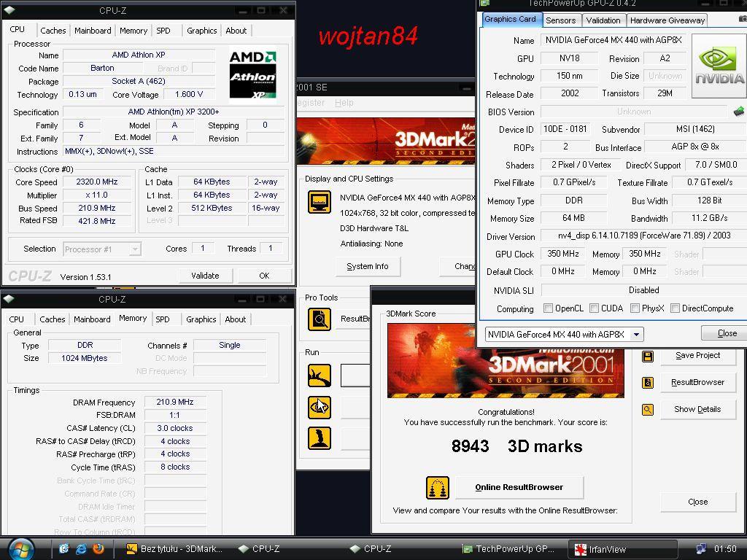747x560 pixels.
Task: Open Validation tab in GPU-Z
Action: [603, 20]
